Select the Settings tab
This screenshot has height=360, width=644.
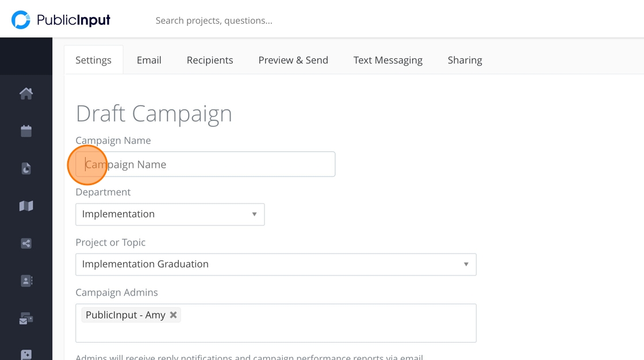(93, 60)
